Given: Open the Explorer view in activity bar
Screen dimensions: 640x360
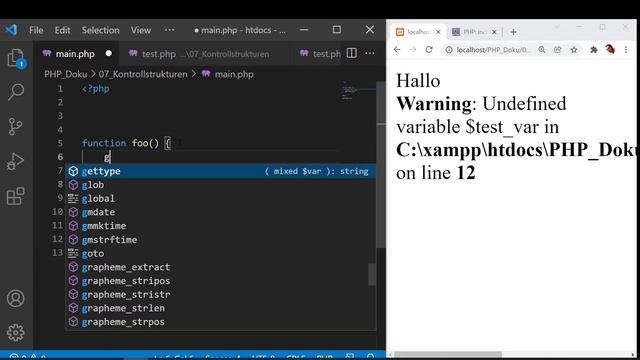Looking at the screenshot, I should [x=16, y=58].
